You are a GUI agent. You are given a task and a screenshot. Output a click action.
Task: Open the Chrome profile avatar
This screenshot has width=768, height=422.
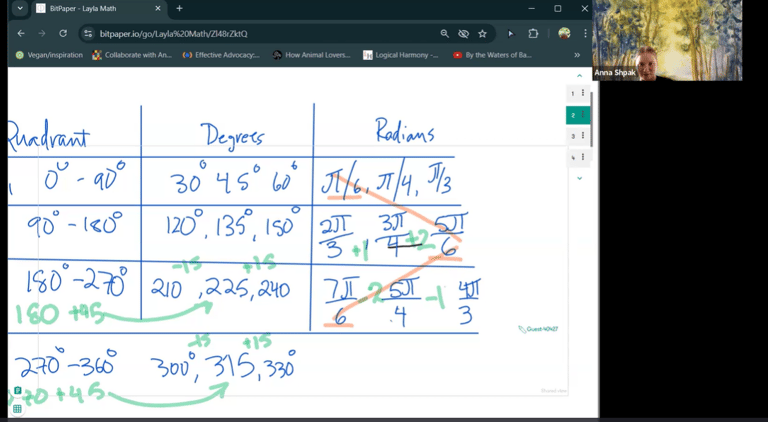tap(564, 33)
